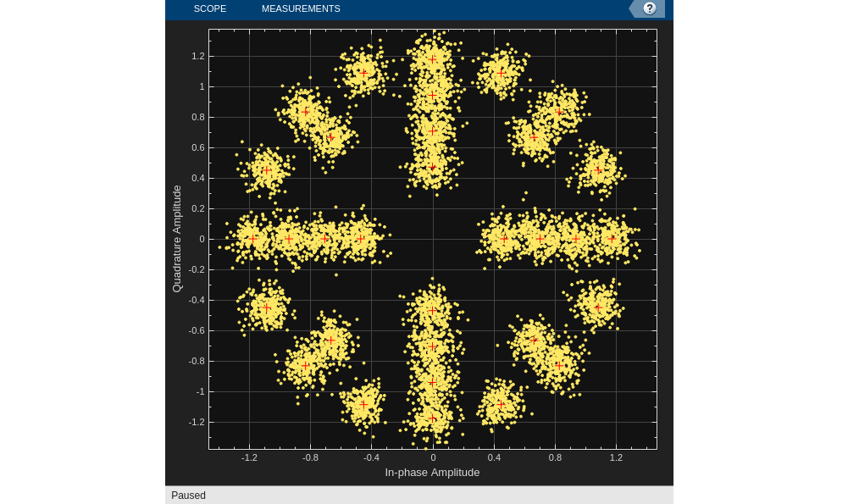Viewport: 848px width, 504px height.
Task: Click the Paused status text
Action: [188, 496]
